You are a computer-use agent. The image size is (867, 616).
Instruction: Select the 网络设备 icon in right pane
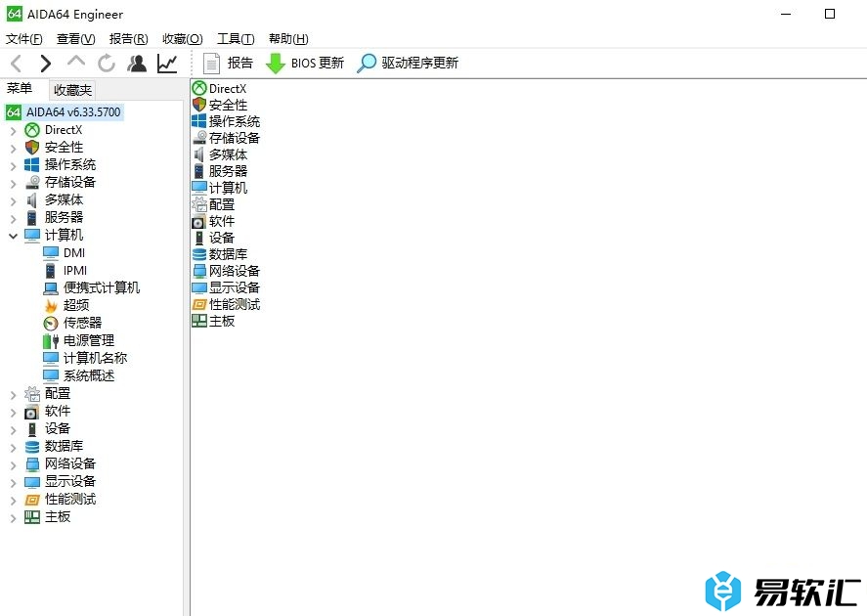199,271
